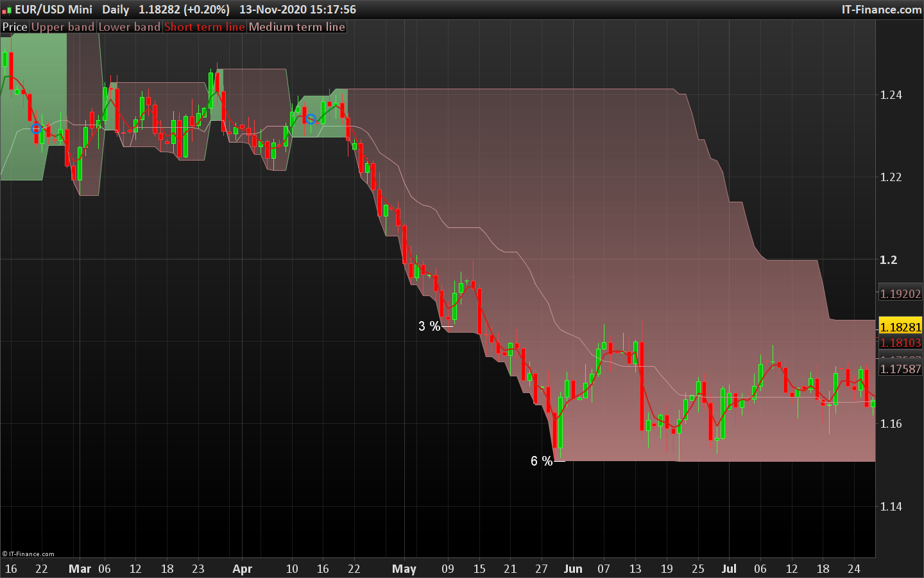Click the Jun label on the date axis

573,569
